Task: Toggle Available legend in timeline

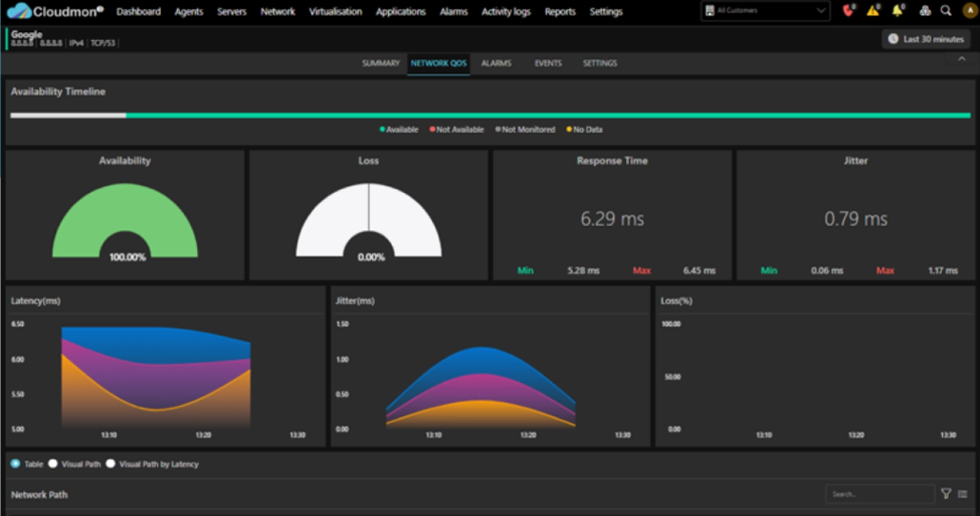Action: click(399, 130)
